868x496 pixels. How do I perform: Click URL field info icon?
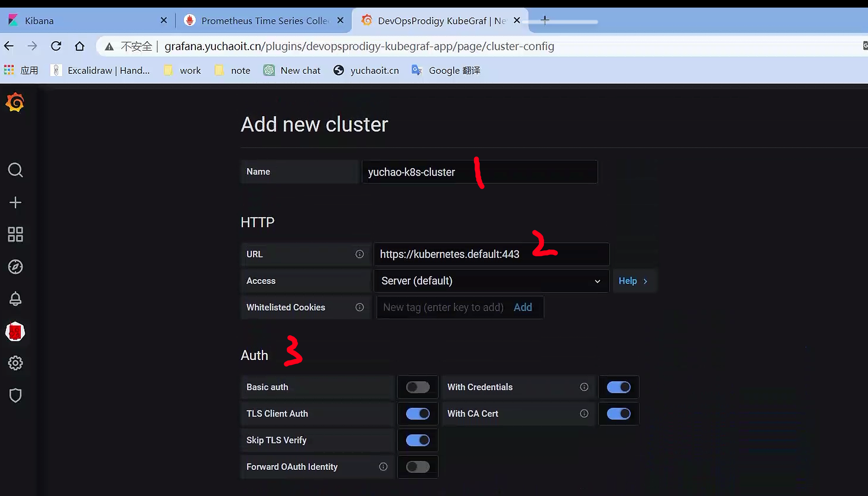pyautogui.click(x=359, y=254)
